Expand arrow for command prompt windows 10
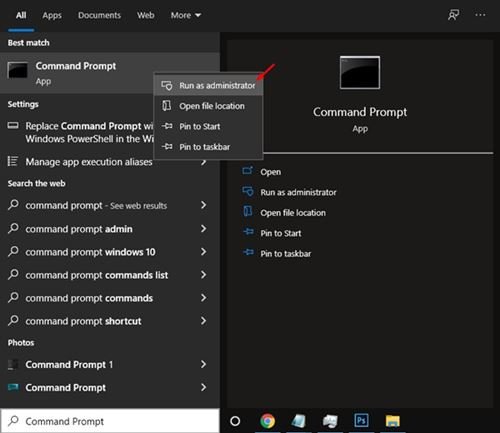Screen dimensions: 500x433 click(x=203, y=251)
